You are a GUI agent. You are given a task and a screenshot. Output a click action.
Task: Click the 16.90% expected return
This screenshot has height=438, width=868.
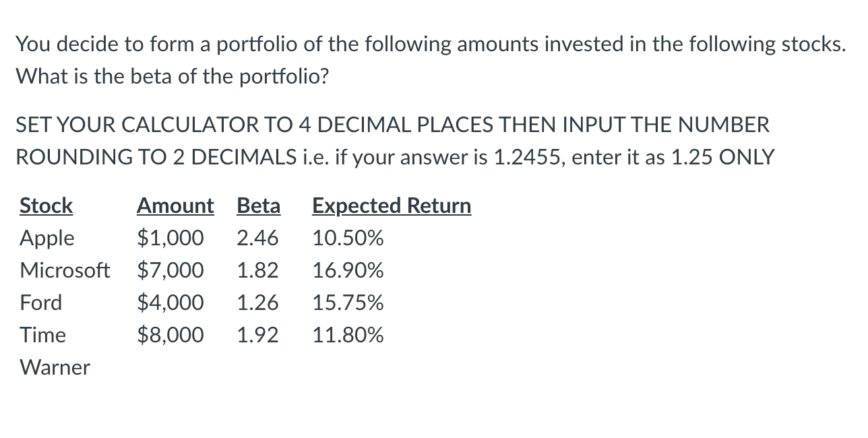[x=348, y=270]
